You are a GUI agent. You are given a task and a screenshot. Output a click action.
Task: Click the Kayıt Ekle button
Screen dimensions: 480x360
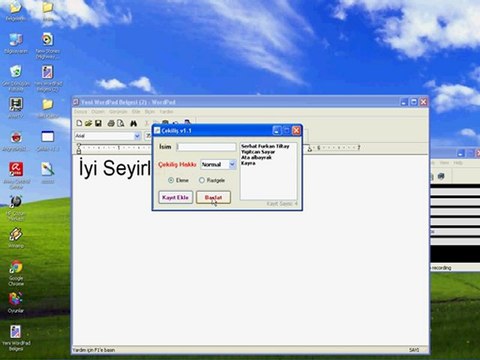point(175,197)
